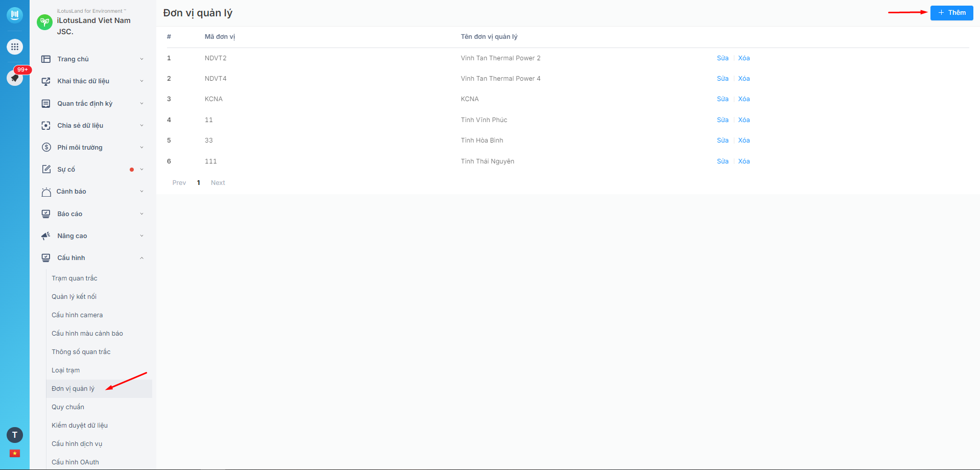Click the green leaf organization logo
The height and width of the screenshot is (470, 980).
point(45,22)
